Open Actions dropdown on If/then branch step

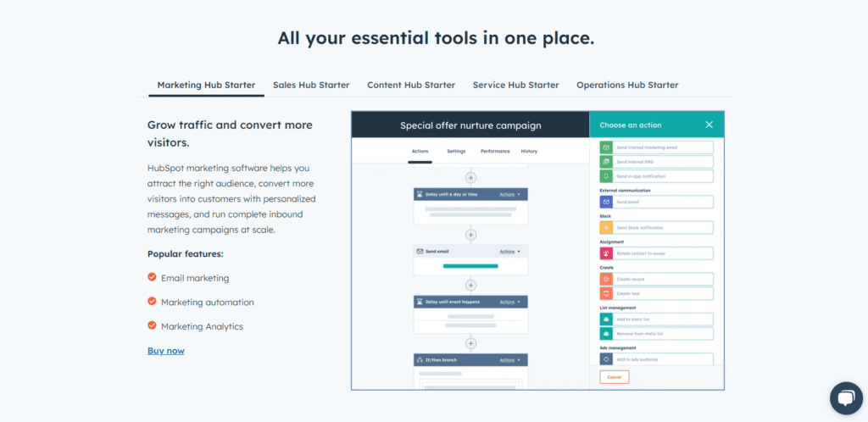pos(509,360)
